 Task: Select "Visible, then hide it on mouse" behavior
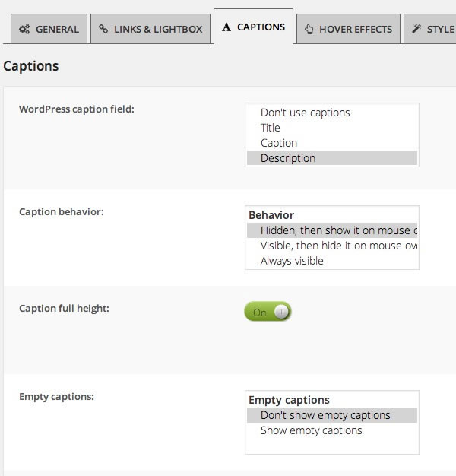point(332,246)
